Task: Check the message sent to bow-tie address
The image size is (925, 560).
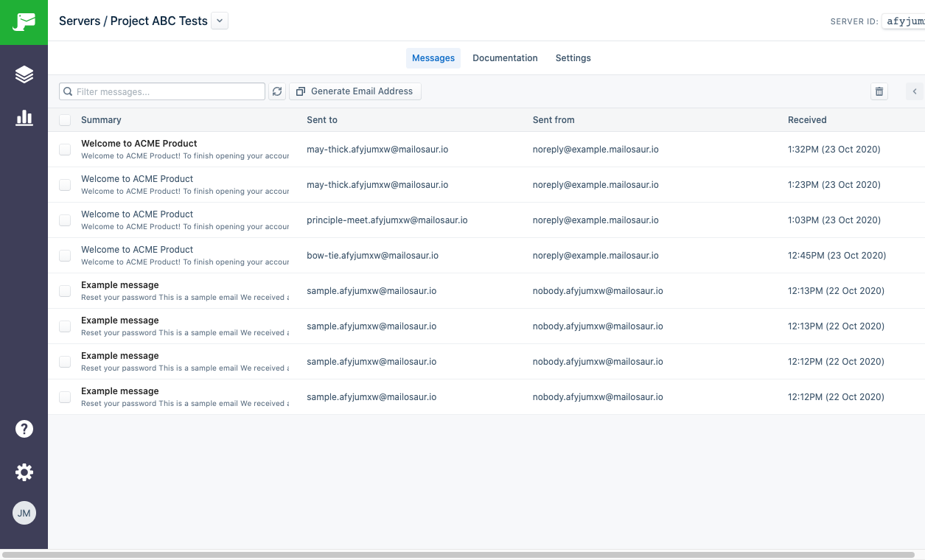Action: 65,256
